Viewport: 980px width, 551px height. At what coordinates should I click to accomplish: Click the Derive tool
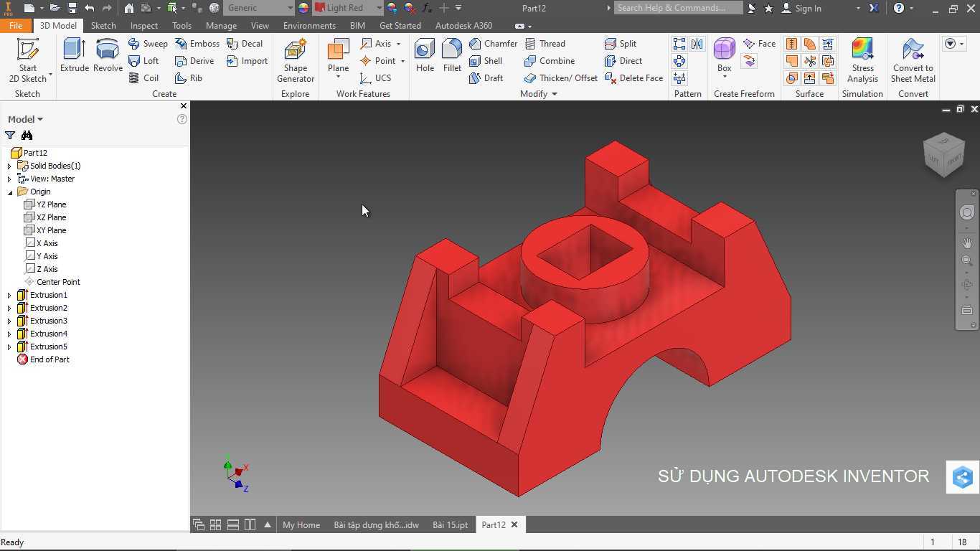pos(194,61)
